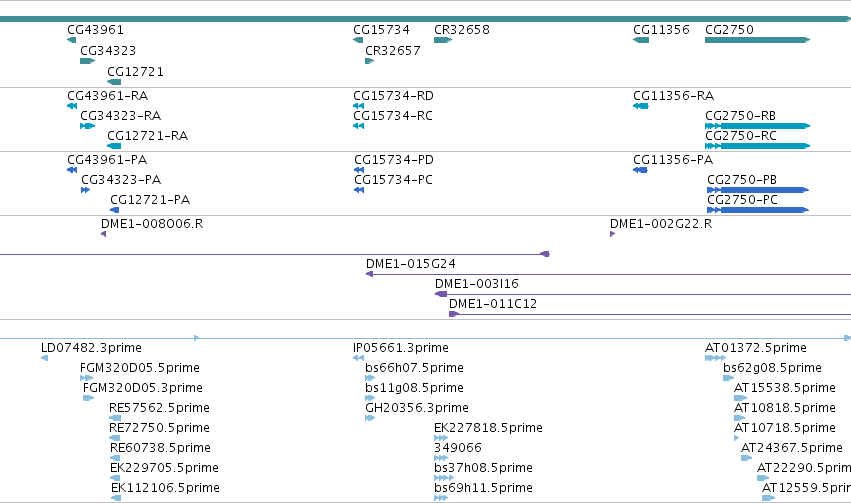Select the CG34323-RA transcript arrow
Screen dimensions: 851x503
[x=87, y=126]
